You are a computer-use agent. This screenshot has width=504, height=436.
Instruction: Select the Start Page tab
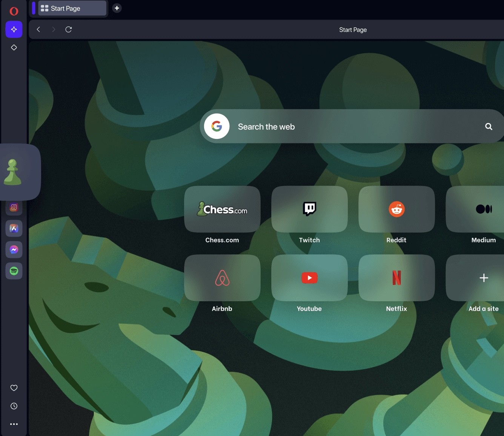[x=72, y=8]
